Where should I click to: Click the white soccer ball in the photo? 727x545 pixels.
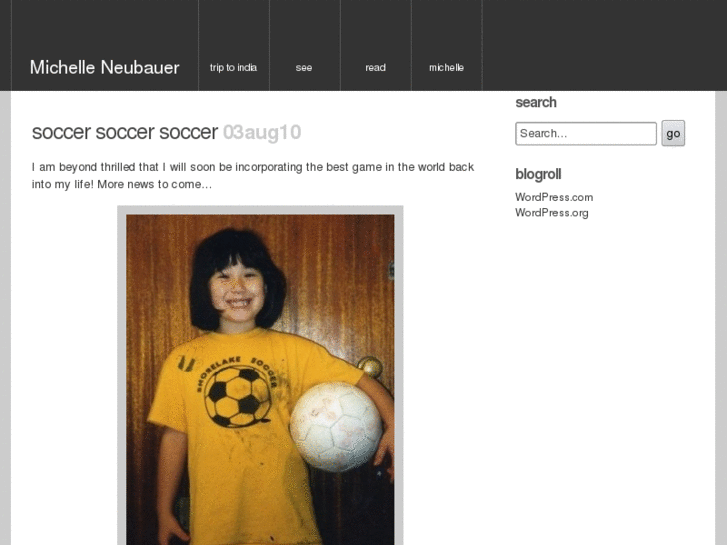pyautogui.click(x=337, y=427)
